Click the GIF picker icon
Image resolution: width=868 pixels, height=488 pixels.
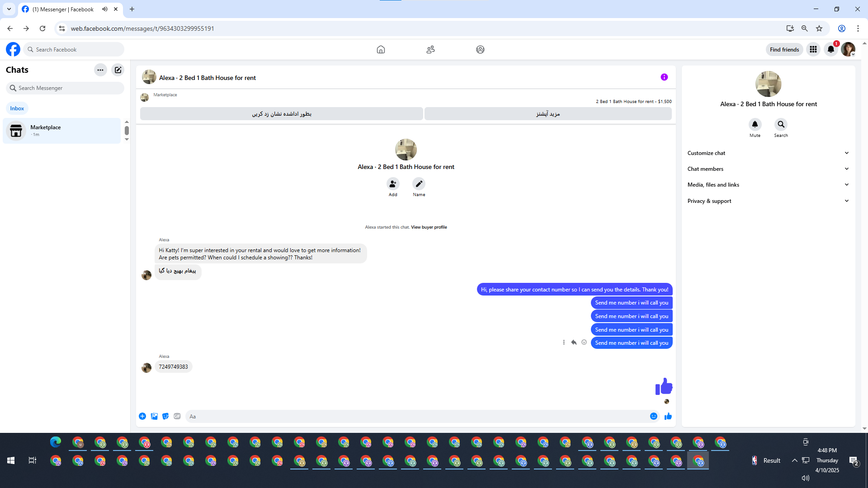coord(177,416)
